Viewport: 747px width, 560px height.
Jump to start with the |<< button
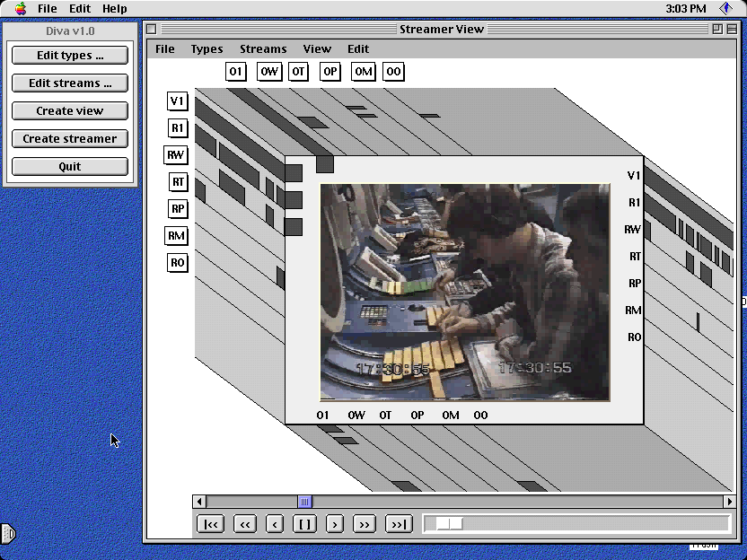[x=211, y=524]
